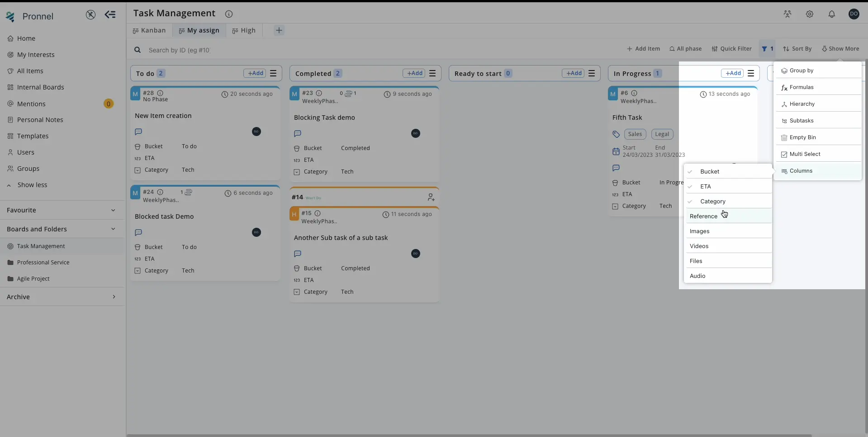Click the subtask count icon on card #24

coord(189,192)
